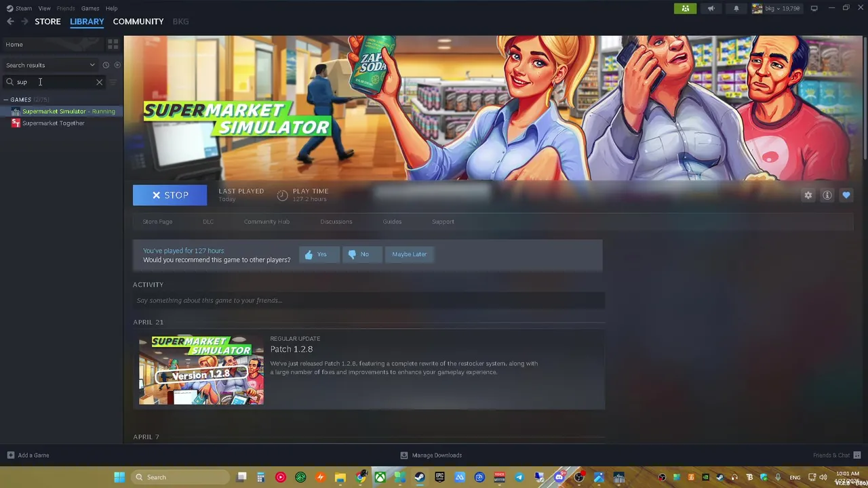Toggle the sort by recent clock icon
This screenshot has width=868, height=488.
[x=106, y=65]
